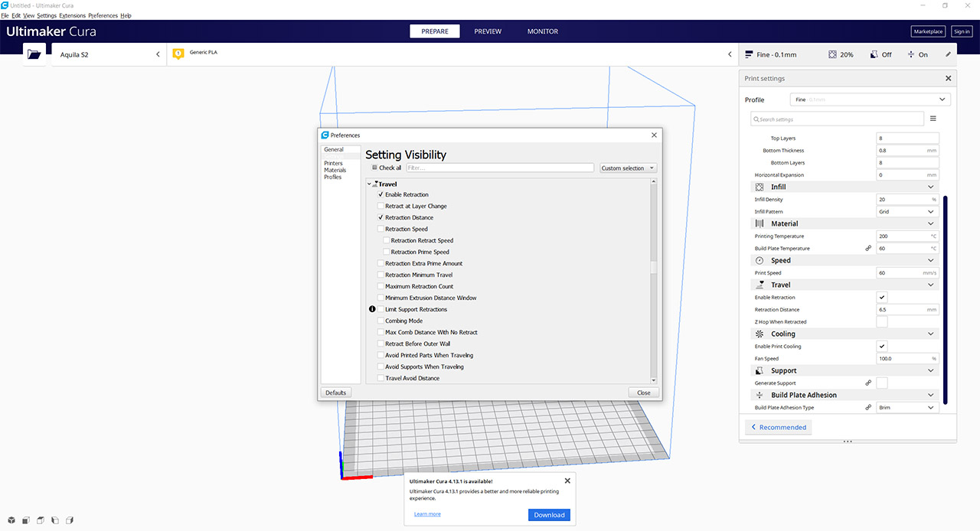Collapse the Infill section chevron
The width and height of the screenshot is (980, 531).
931,187
